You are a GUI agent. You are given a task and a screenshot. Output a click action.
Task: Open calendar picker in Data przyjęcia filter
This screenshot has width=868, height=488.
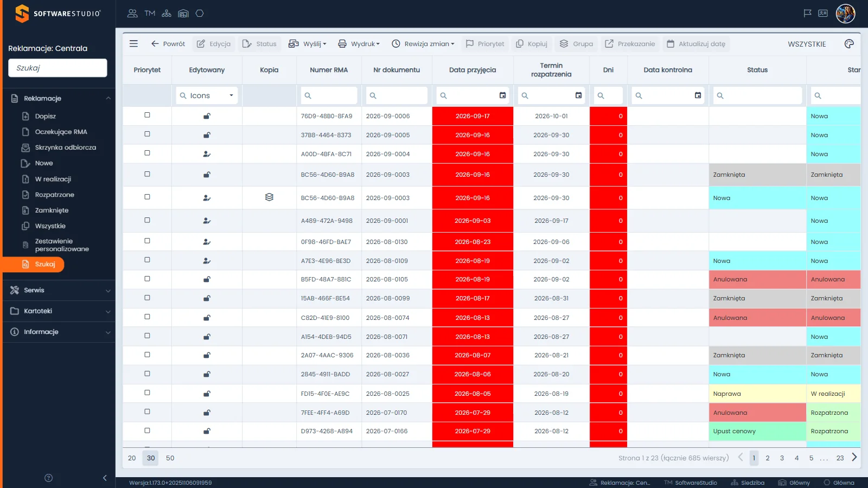502,95
